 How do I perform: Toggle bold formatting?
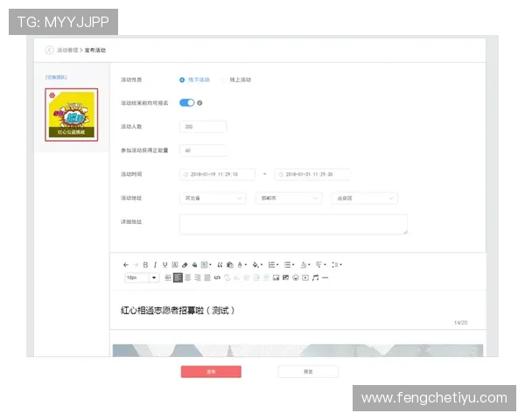145,265
